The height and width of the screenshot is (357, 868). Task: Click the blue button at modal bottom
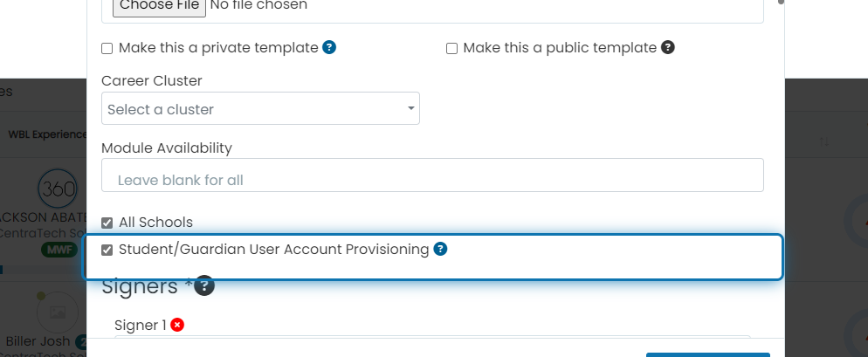(708, 354)
